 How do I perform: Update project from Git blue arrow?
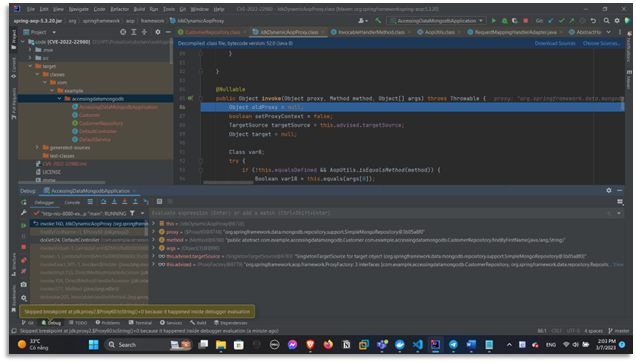pyautogui.click(x=551, y=21)
